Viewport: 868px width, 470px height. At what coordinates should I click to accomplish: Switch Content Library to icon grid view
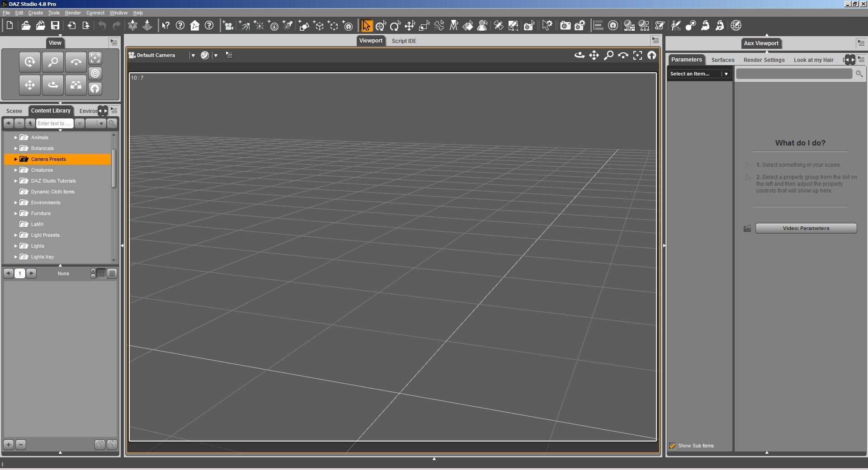pyautogui.click(x=101, y=273)
